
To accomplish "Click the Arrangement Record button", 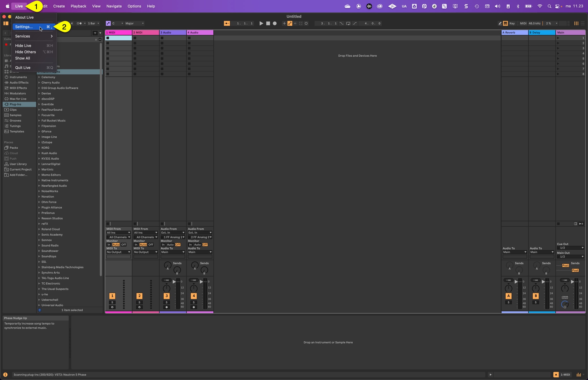I will [x=275, y=23].
